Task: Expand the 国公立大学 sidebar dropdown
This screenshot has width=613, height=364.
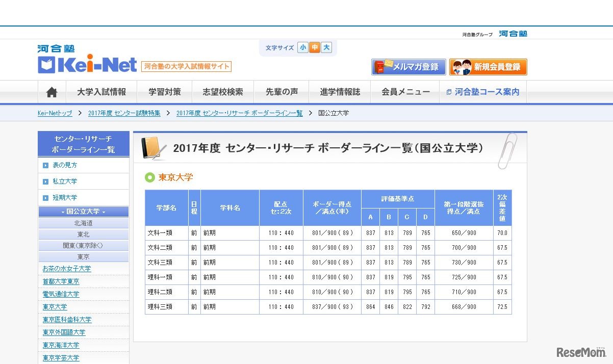Action: pos(83,211)
